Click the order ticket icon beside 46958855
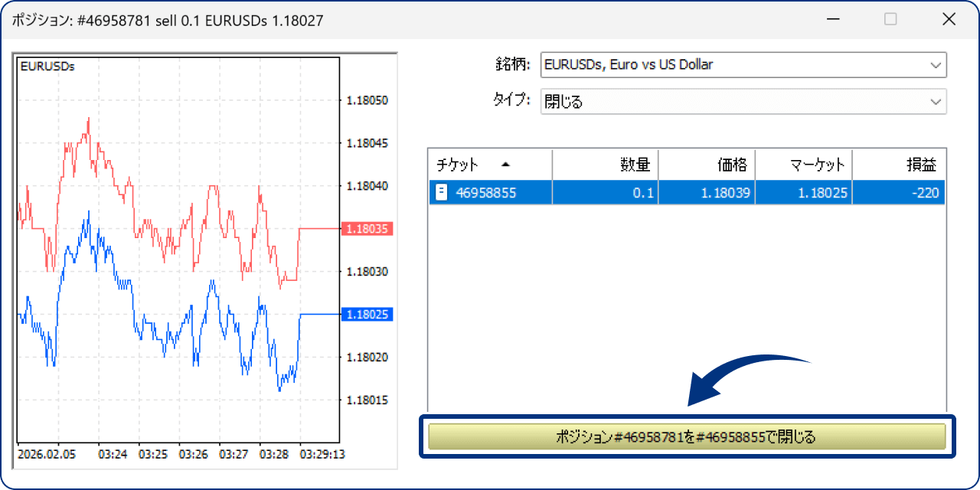 (441, 193)
